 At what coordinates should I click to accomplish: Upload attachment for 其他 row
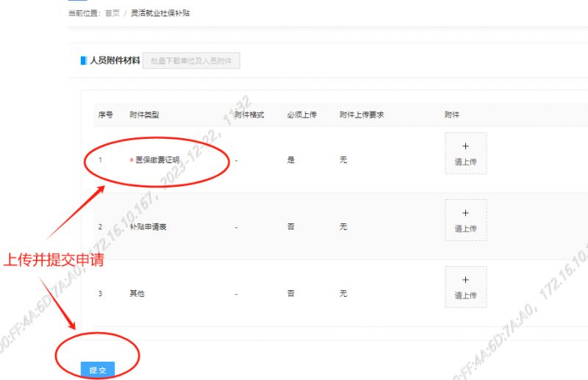(466, 287)
